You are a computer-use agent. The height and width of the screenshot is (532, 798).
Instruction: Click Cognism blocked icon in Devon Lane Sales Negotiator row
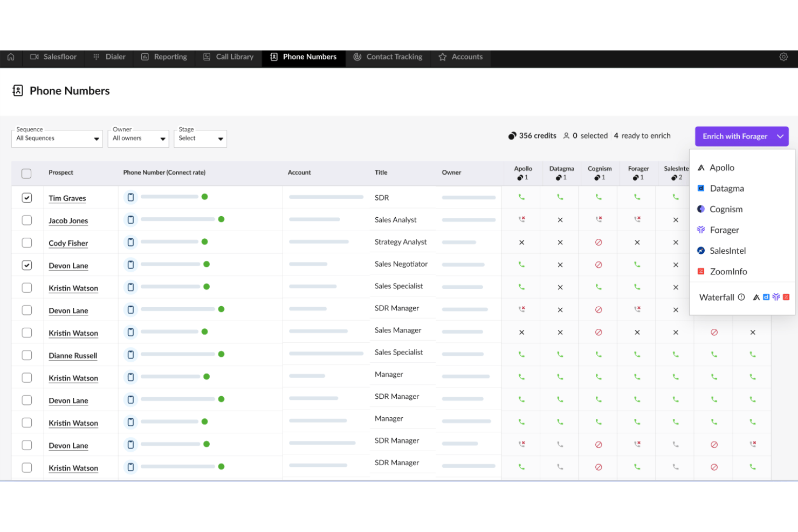point(598,265)
